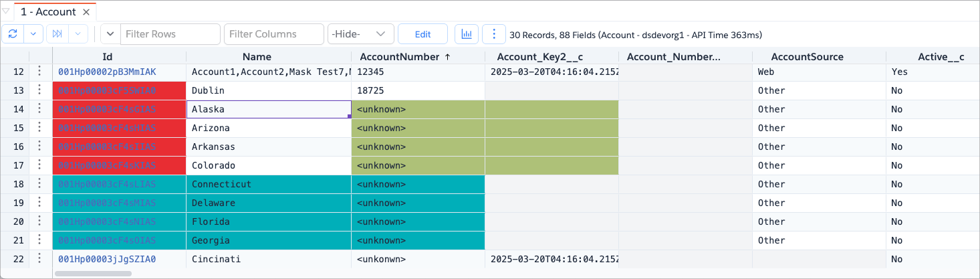Click into the Filter Columns field

coord(274,34)
